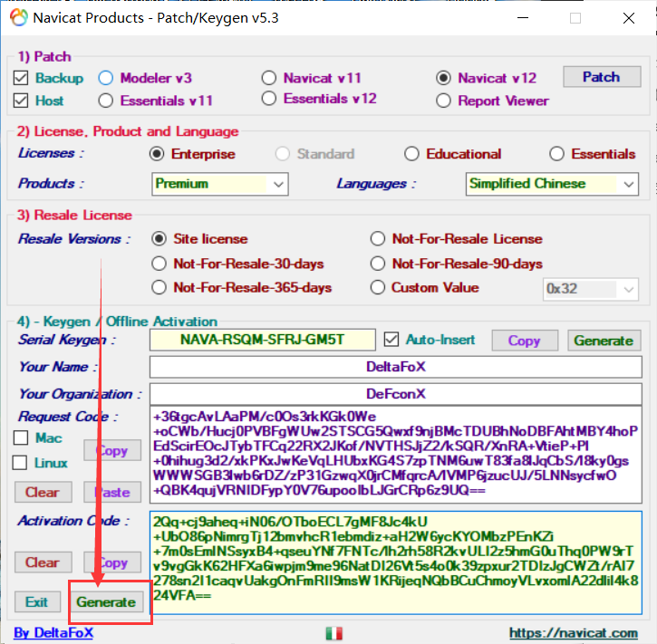Screen dimensions: 657x644
Task: Clear the Activation Code
Action: pos(43,562)
